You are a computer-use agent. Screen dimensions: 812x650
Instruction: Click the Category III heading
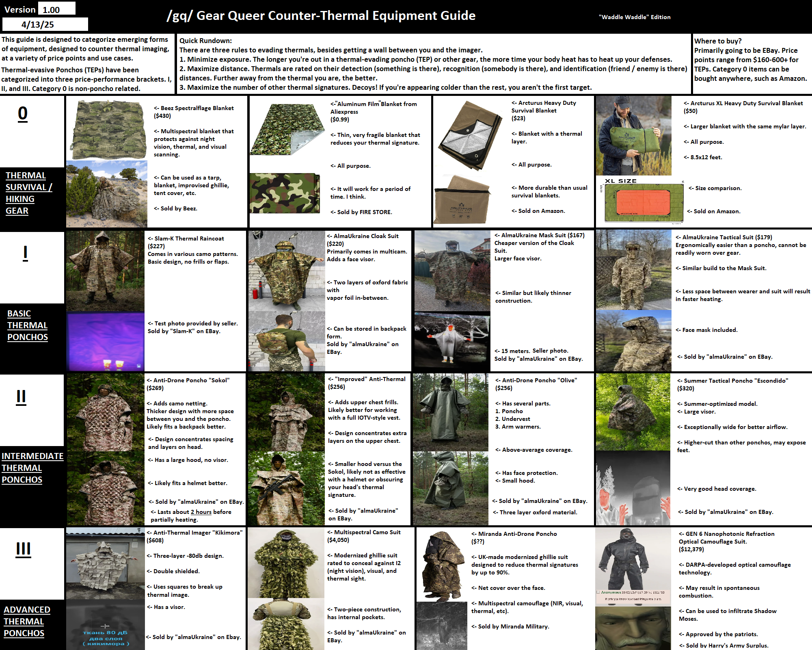pos(24,549)
